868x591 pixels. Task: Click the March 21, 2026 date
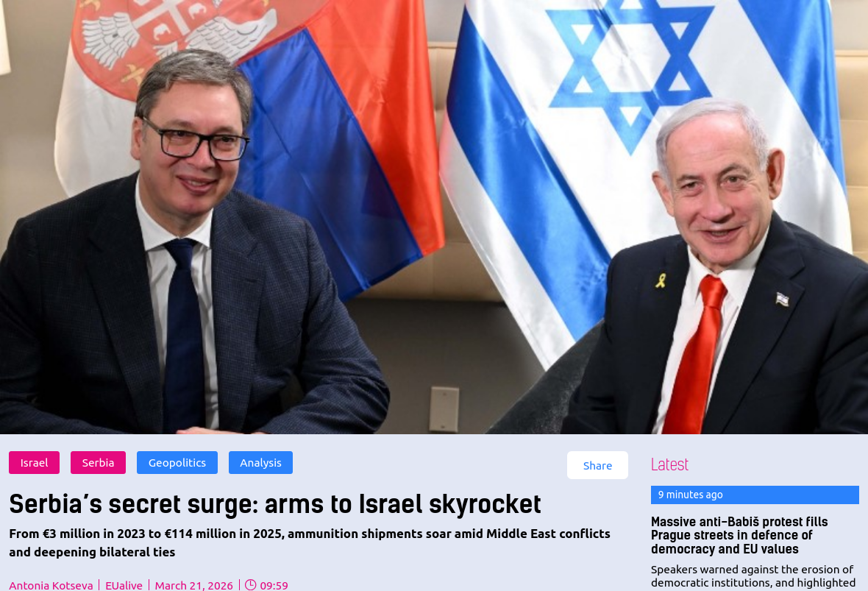(x=193, y=585)
